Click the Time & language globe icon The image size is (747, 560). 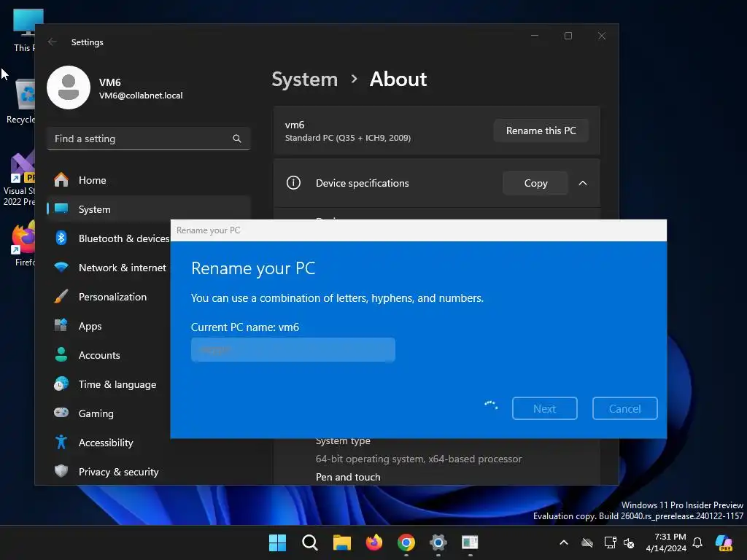[x=61, y=384]
